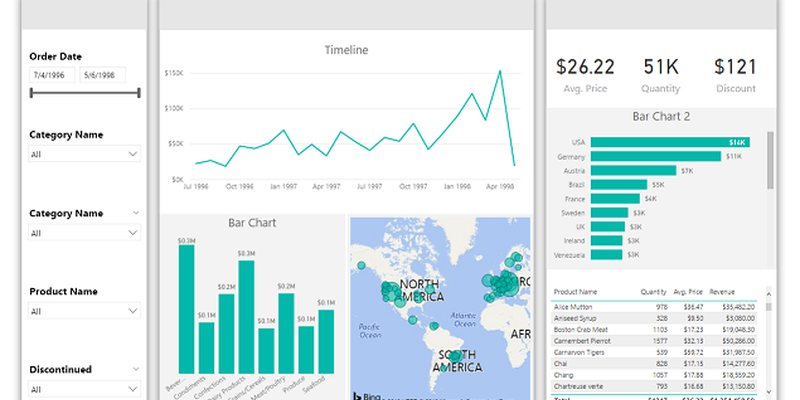Click the Bing logo on the map
Screen dimensions: 800x400
point(368,394)
